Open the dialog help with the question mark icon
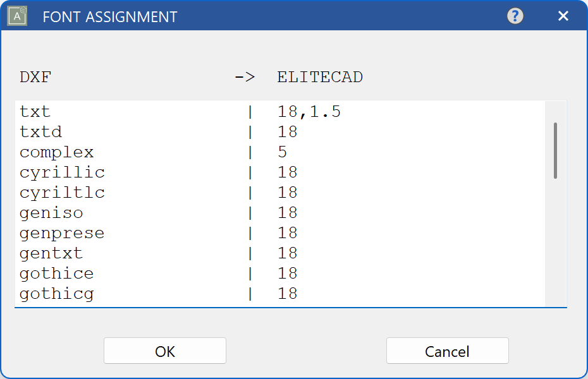 (x=515, y=16)
